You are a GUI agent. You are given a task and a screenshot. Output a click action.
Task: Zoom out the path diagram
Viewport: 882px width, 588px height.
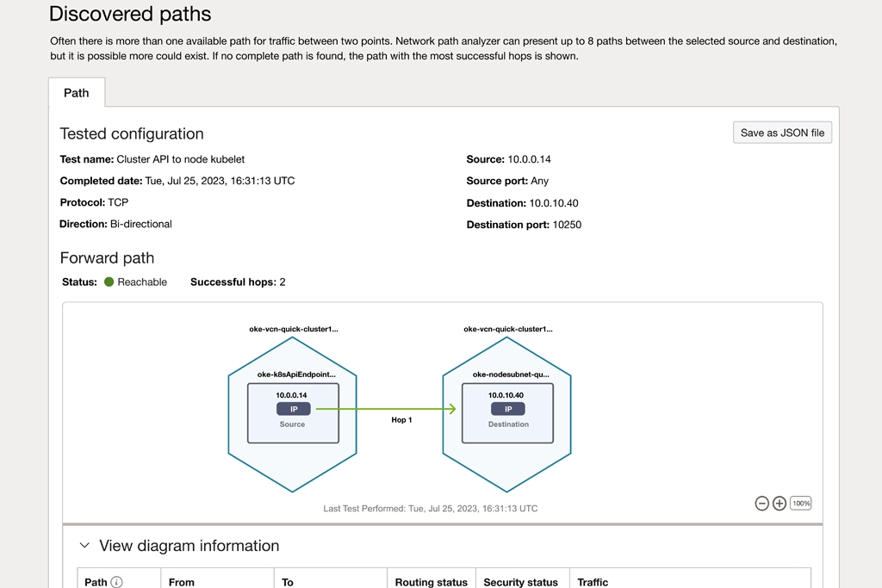[761, 504]
